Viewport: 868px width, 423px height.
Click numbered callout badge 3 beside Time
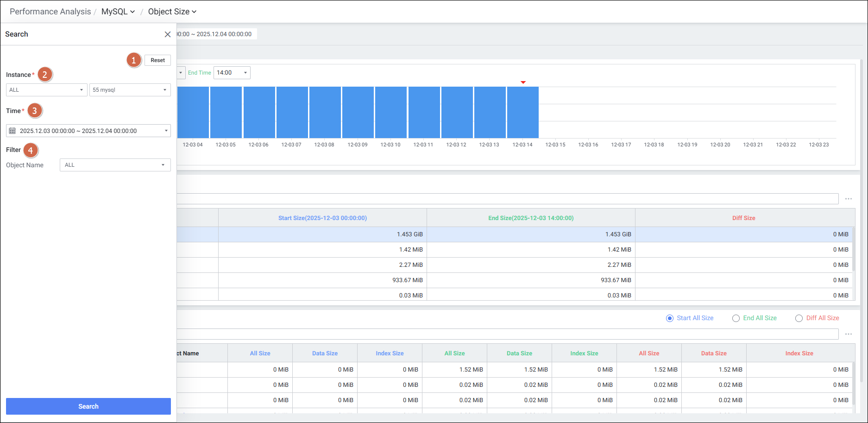34,111
